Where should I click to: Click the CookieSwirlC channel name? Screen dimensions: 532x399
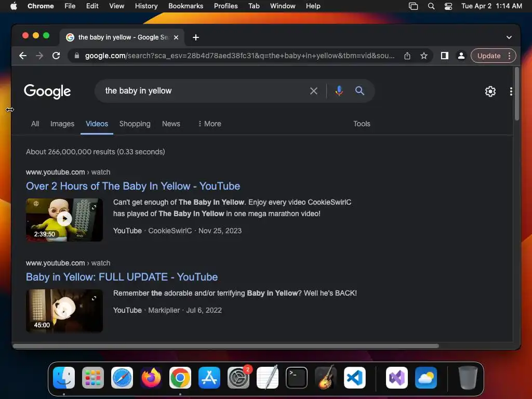click(x=170, y=231)
